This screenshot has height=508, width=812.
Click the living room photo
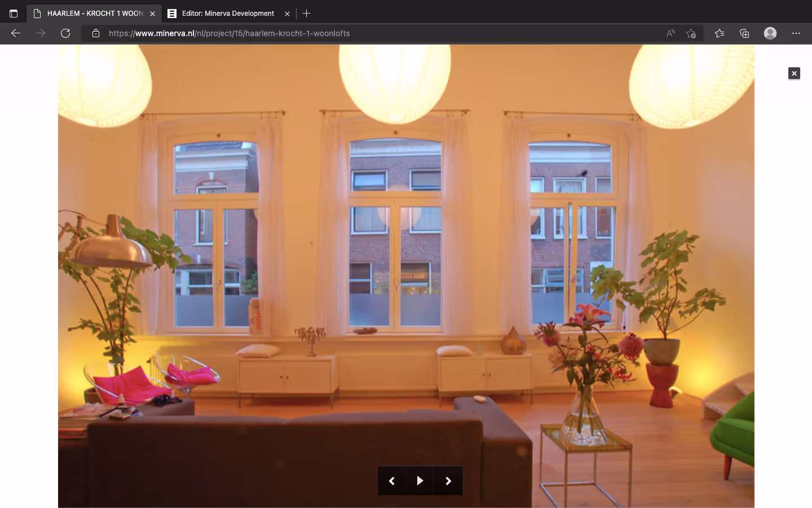(x=406, y=276)
